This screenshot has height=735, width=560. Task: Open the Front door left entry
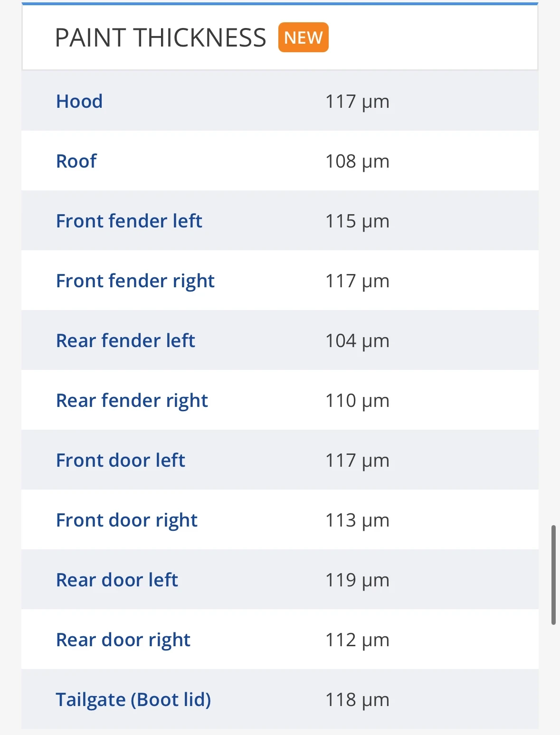pos(121,460)
